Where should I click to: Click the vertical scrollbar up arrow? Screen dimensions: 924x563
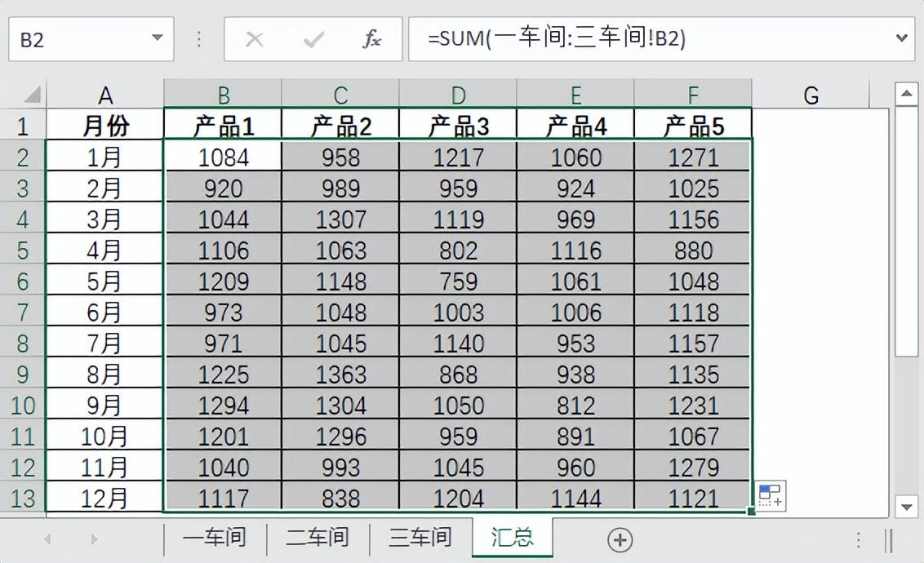tap(906, 94)
